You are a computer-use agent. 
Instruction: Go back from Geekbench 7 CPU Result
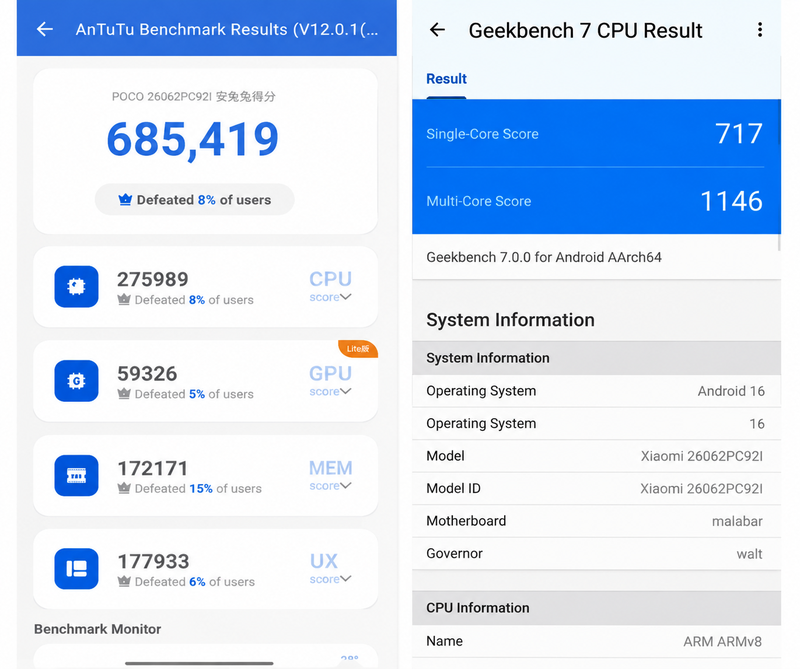(x=437, y=30)
